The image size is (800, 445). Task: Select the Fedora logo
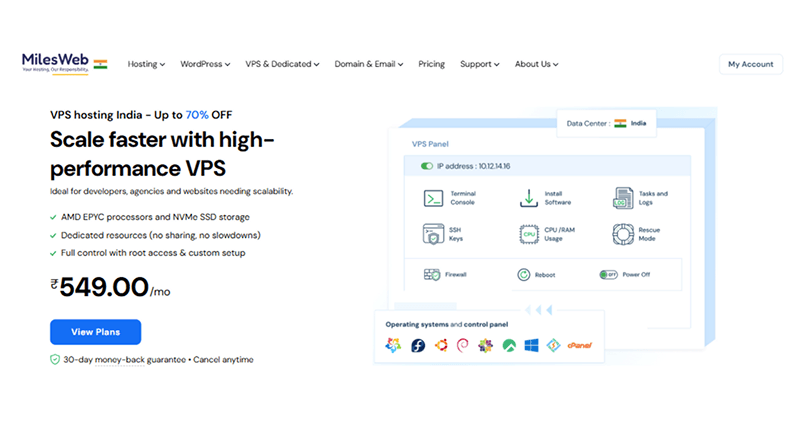click(418, 345)
